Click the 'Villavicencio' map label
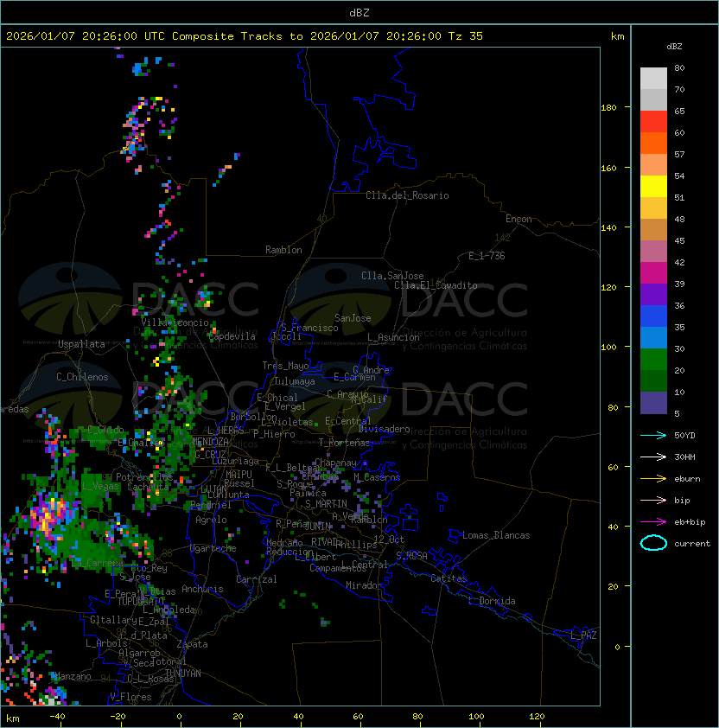Screen dimensions: 719x728 175,322
